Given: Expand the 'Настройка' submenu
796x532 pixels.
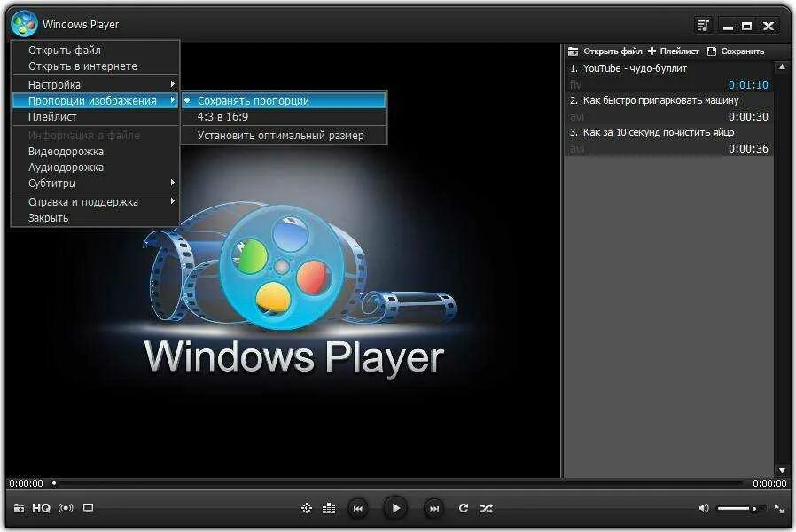Looking at the screenshot, I should click(53, 84).
